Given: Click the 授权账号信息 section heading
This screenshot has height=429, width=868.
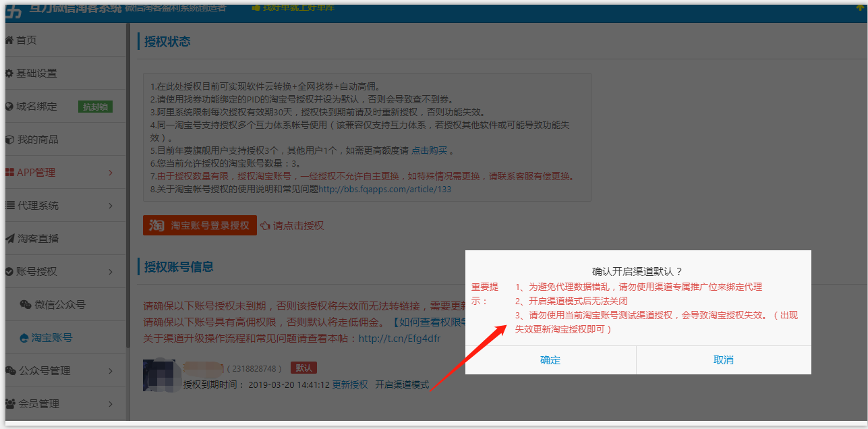Looking at the screenshot, I should coord(179,267).
